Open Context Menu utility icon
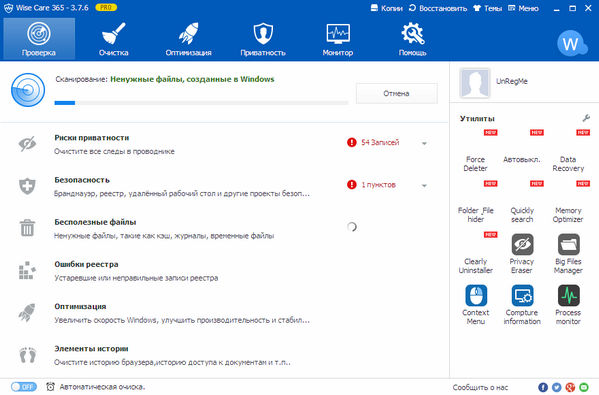Viewport: 599px width, 395px height. tap(476, 295)
